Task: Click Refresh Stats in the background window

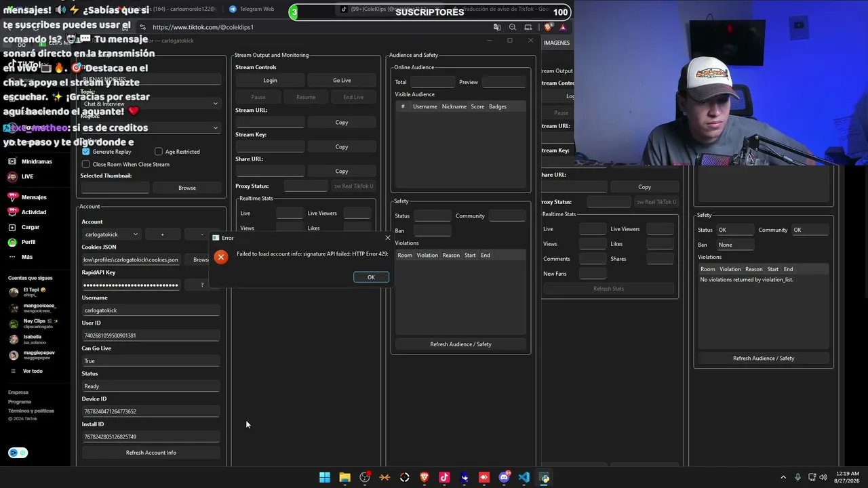Action: point(608,289)
